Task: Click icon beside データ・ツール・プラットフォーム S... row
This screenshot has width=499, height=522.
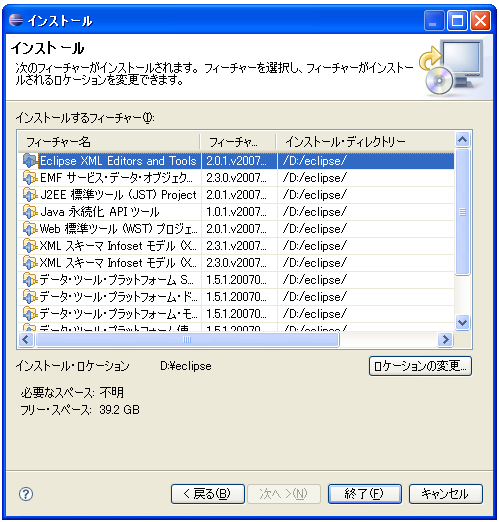Action: [x=30, y=280]
